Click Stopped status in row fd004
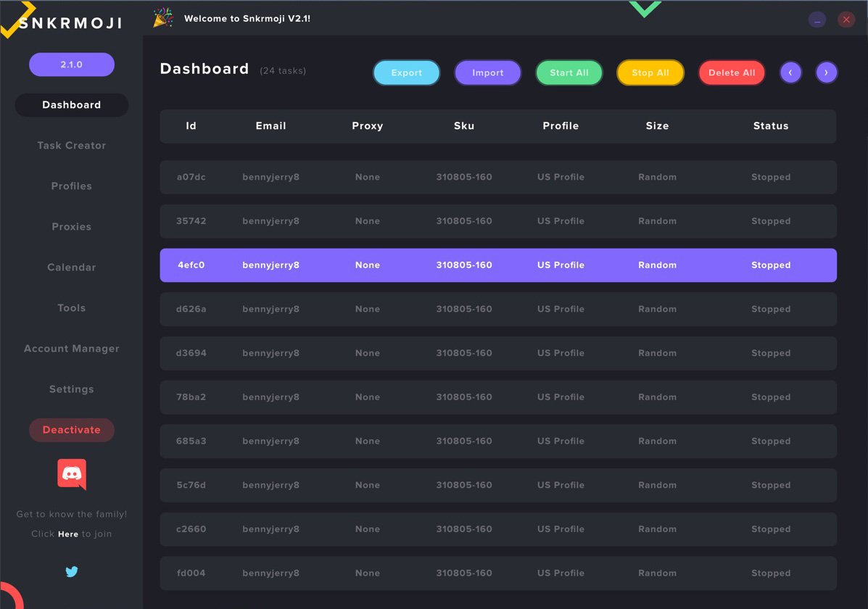 [x=771, y=573]
